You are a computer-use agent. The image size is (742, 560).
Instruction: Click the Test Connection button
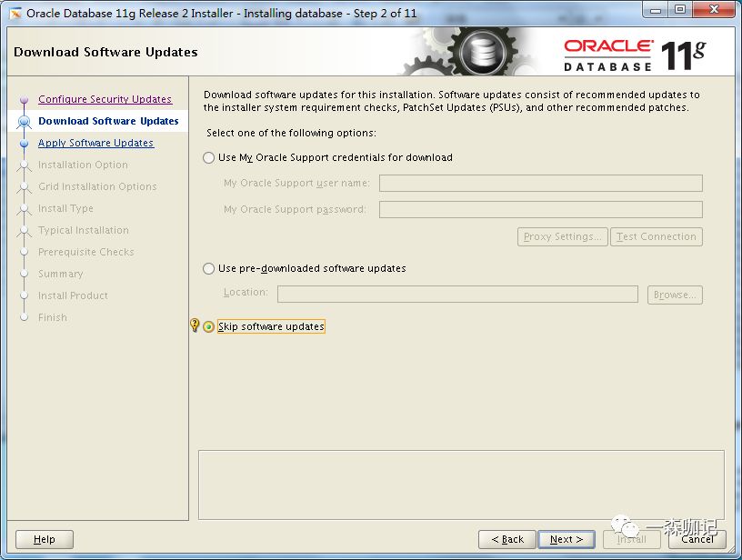pos(657,236)
